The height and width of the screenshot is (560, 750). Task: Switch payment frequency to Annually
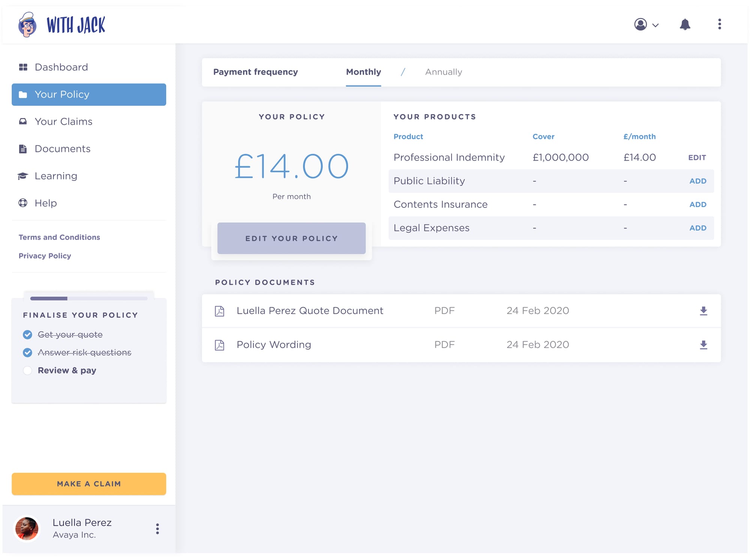click(443, 72)
